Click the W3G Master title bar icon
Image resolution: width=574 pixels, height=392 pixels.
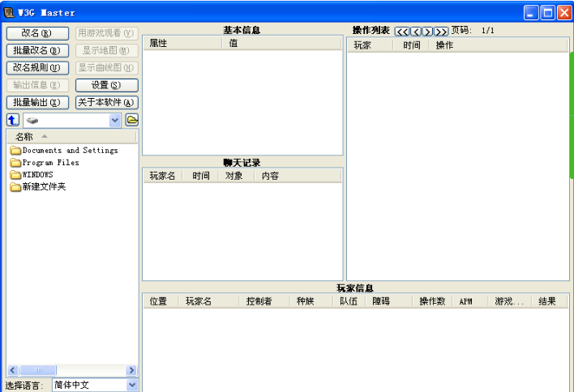[9, 12]
